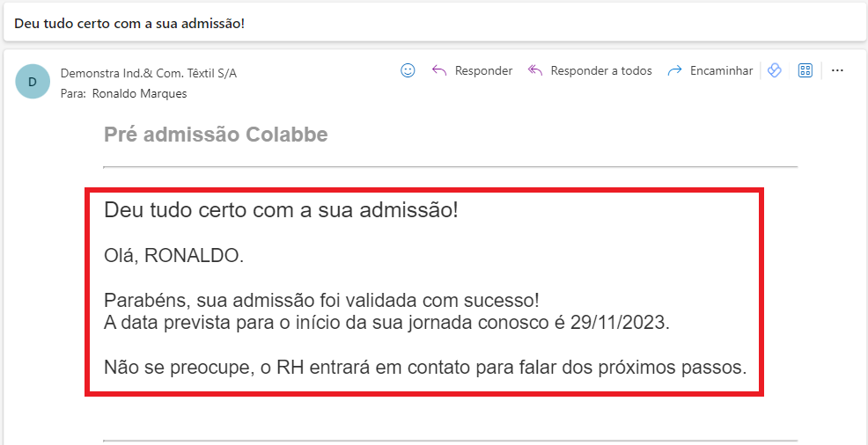The width and height of the screenshot is (868, 445).
Task: Open the three-dots more actions menu
Action: pyautogui.click(x=837, y=70)
